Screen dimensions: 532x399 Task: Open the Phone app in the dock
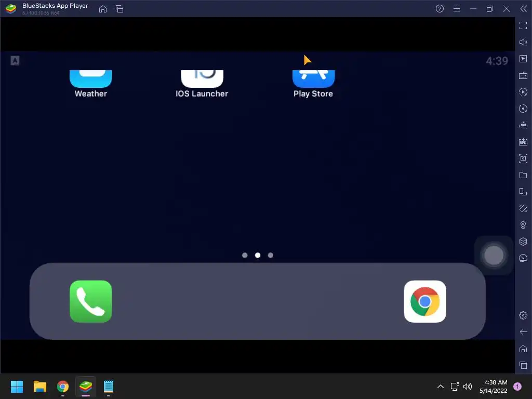[90, 301]
